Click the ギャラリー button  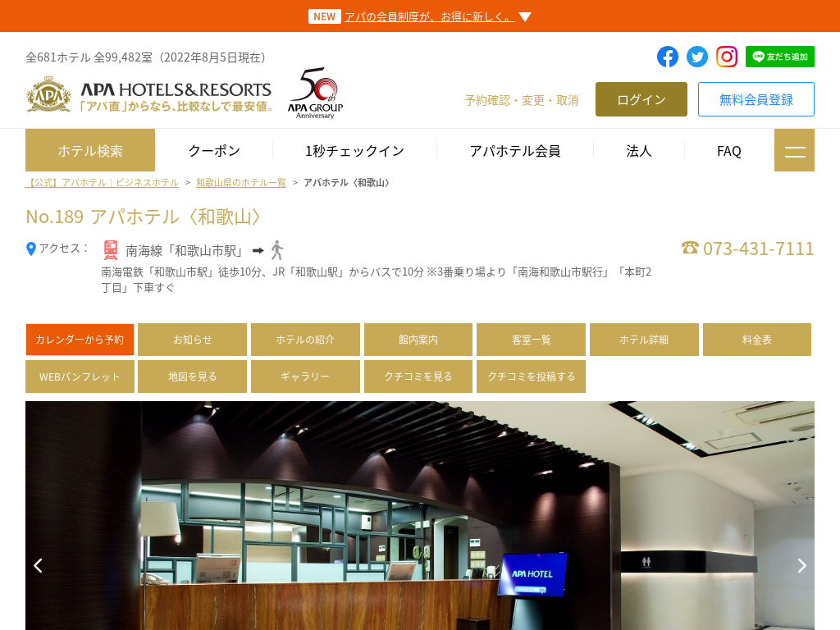(305, 377)
